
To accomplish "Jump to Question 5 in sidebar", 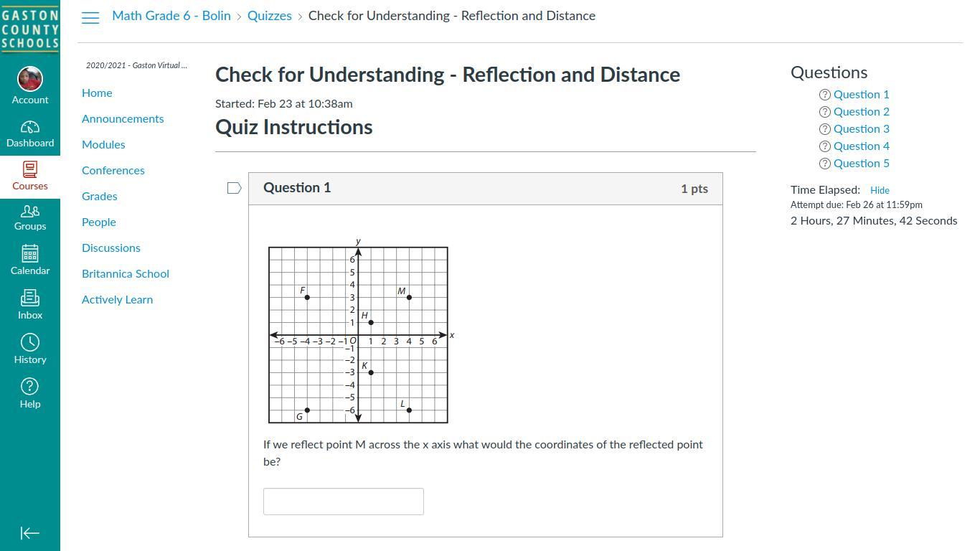I will click(861, 163).
